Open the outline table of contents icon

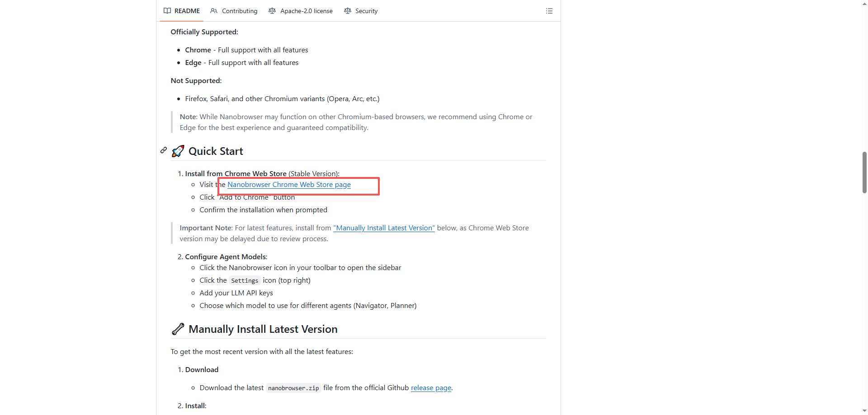[549, 11]
